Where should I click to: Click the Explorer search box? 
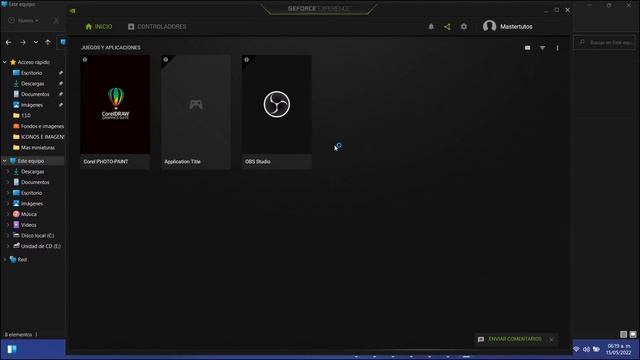pyautogui.click(x=605, y=42)
